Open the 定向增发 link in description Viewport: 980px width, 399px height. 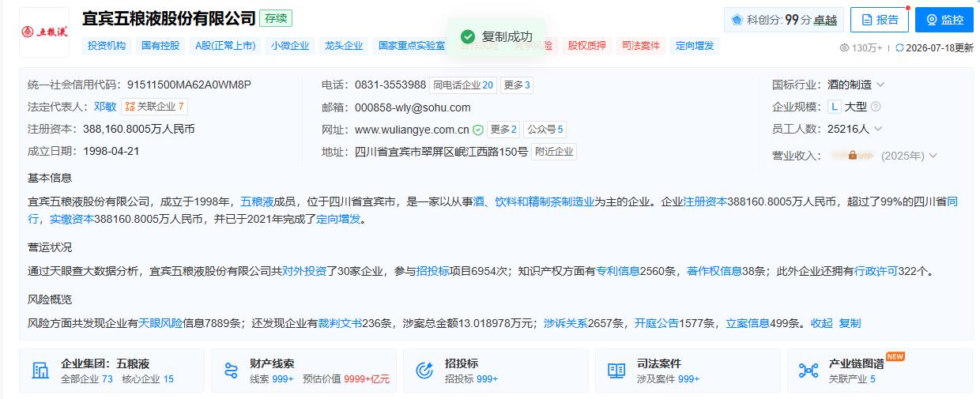338,219
